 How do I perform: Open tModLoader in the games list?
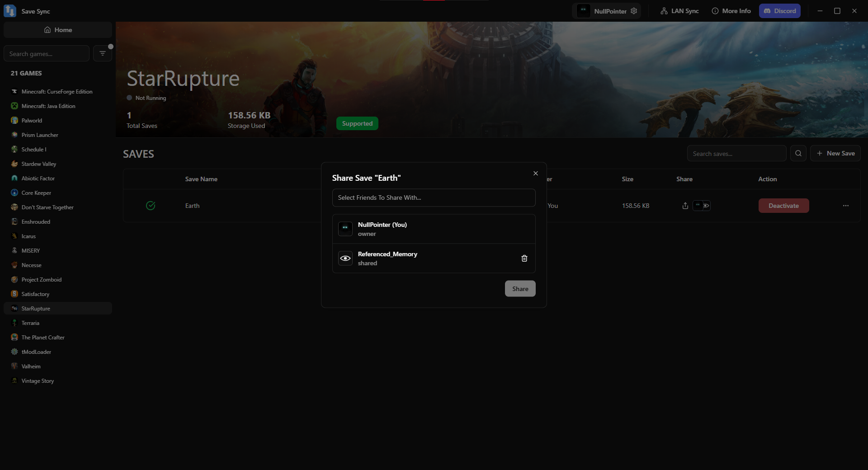[x=58, y=352]
